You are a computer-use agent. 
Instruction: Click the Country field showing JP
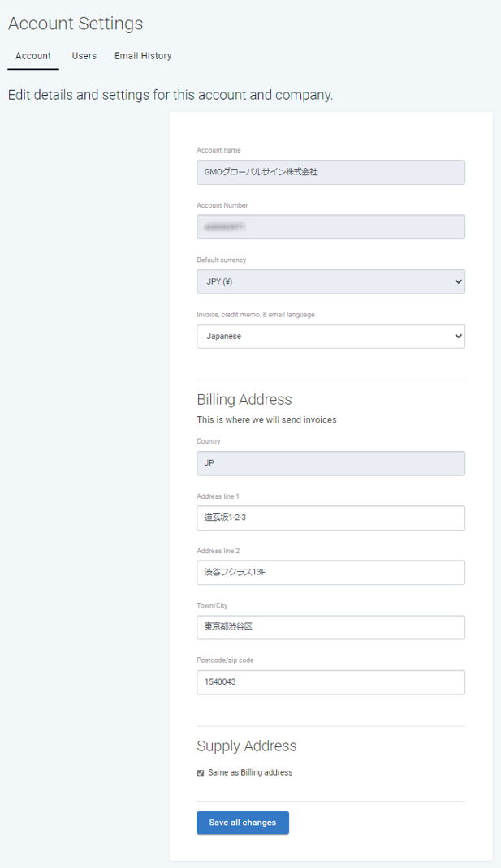tap(330, 463)
